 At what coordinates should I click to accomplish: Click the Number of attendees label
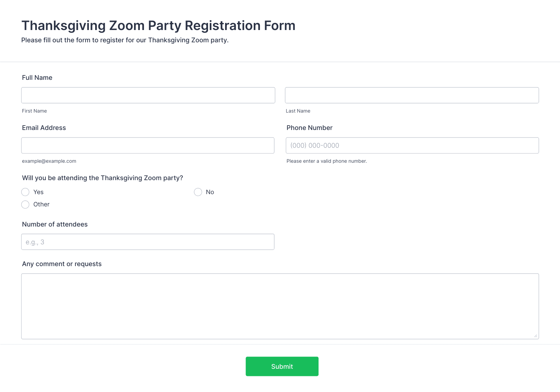point(55,224)
